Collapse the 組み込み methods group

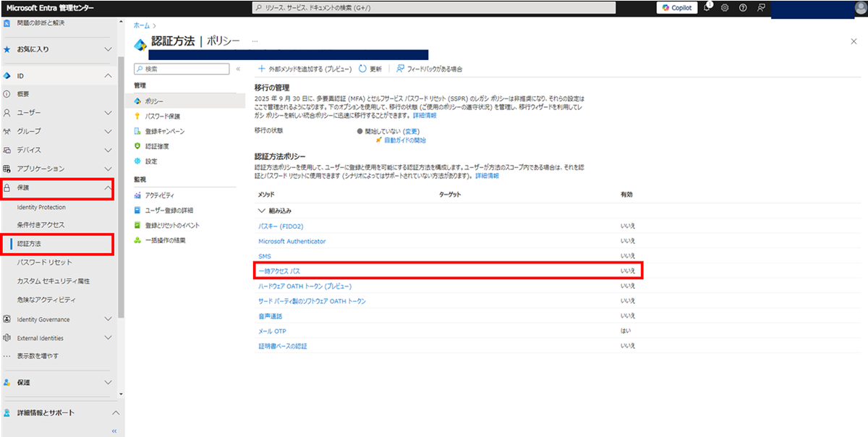pyautogui.click(x=261, y=211)
